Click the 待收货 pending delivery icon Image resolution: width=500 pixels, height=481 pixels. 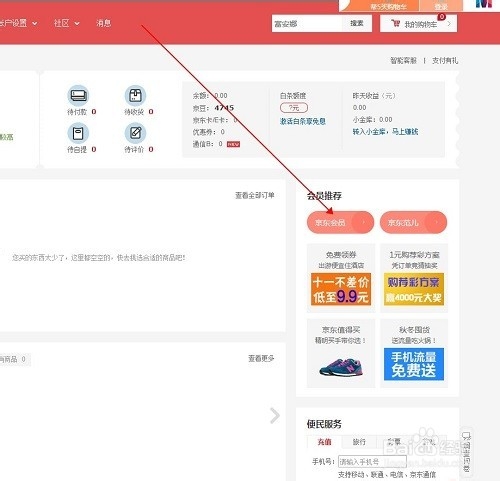[135, 95]
